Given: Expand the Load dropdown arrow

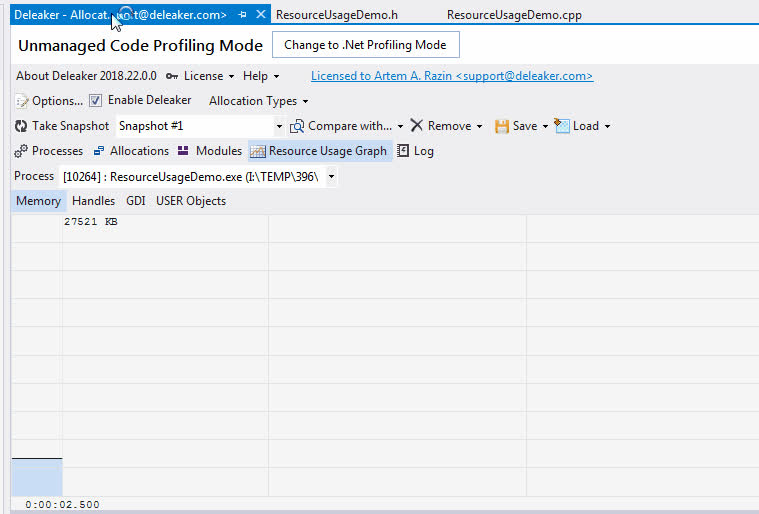Looking at the screenshot, I should point(607,127).
